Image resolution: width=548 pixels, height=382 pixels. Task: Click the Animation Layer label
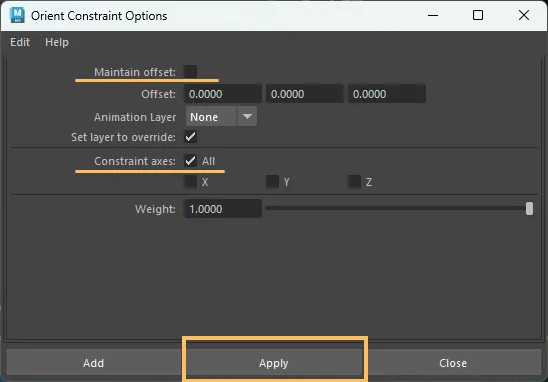[x=135, y=117]
